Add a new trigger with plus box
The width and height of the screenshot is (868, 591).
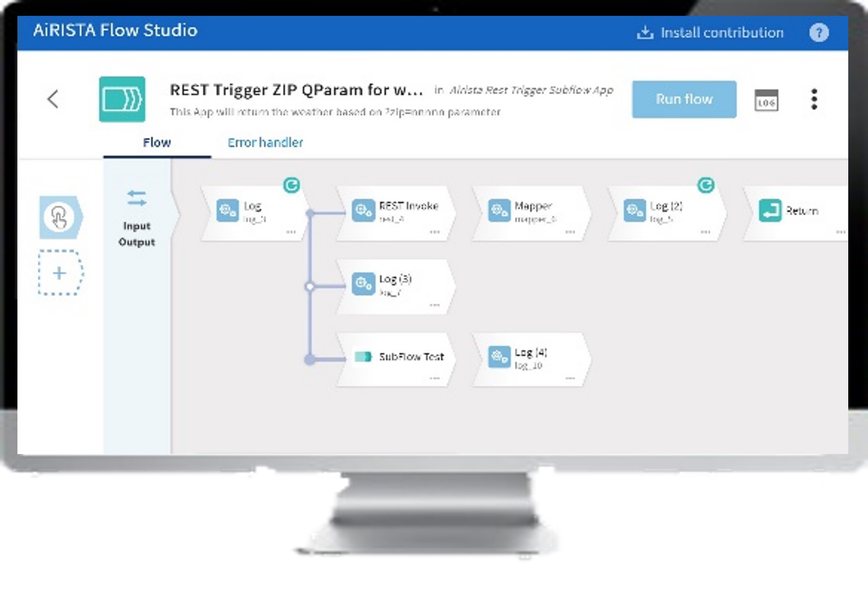[x=60, y=273]
